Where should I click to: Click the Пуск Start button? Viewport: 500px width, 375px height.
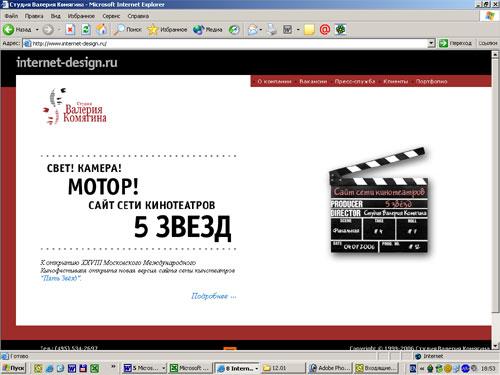(14, 368)
